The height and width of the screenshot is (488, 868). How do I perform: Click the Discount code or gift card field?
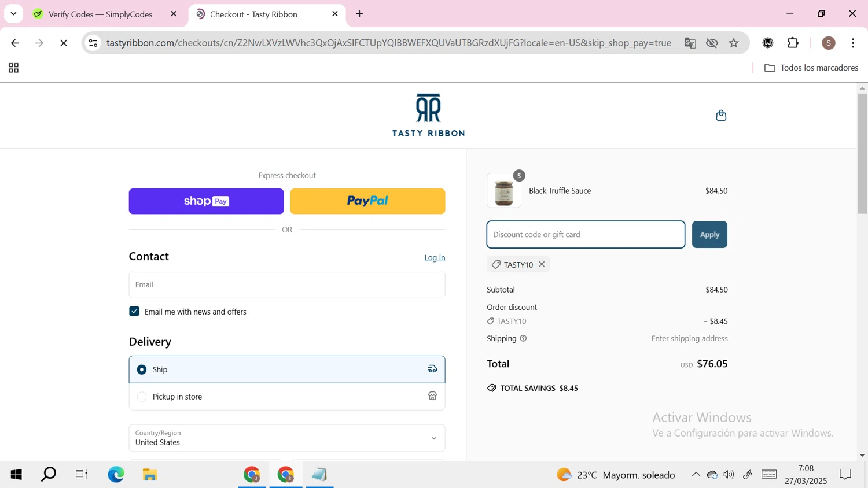click(x=586, y=235)
